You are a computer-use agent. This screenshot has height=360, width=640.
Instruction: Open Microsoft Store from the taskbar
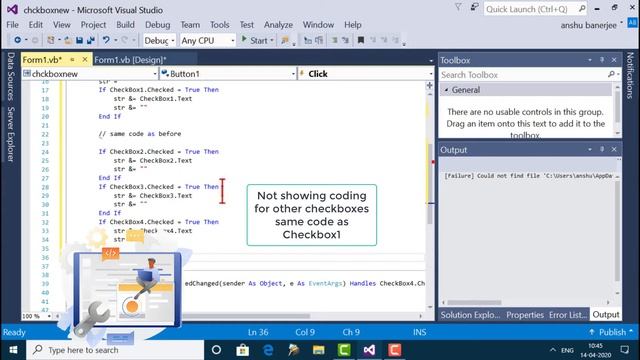tap(242, 350)
